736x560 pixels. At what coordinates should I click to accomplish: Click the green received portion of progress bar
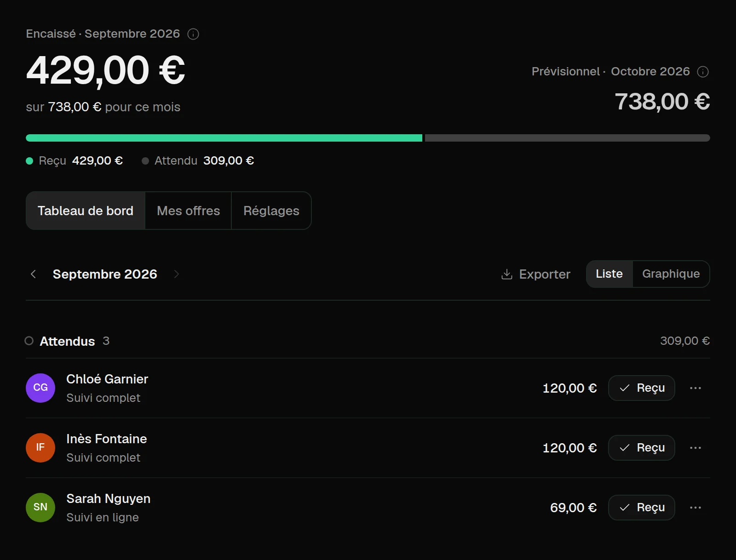tap(224, 138)
